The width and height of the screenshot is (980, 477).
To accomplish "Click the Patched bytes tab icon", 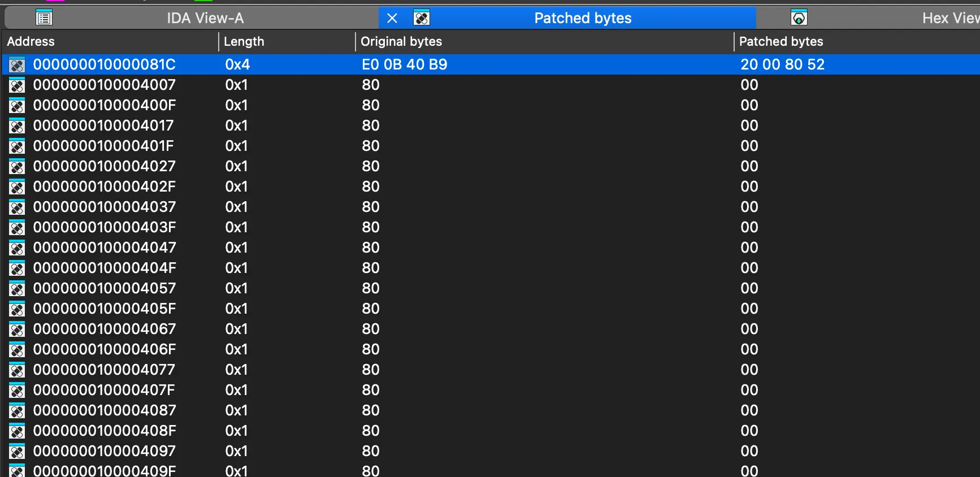I will coord(422,18).
